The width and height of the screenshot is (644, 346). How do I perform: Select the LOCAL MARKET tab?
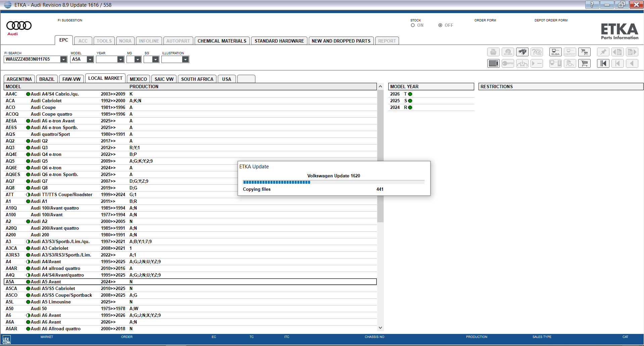[x=105, y=78]
